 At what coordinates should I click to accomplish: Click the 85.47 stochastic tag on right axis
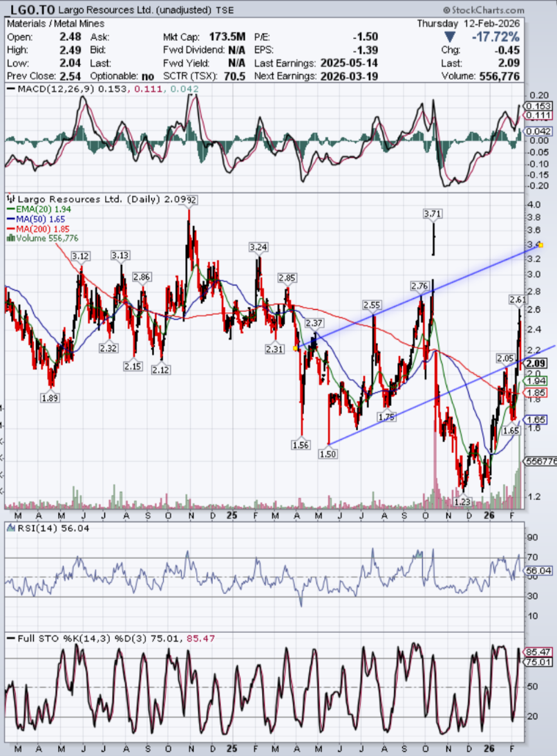tap(538, 652)
